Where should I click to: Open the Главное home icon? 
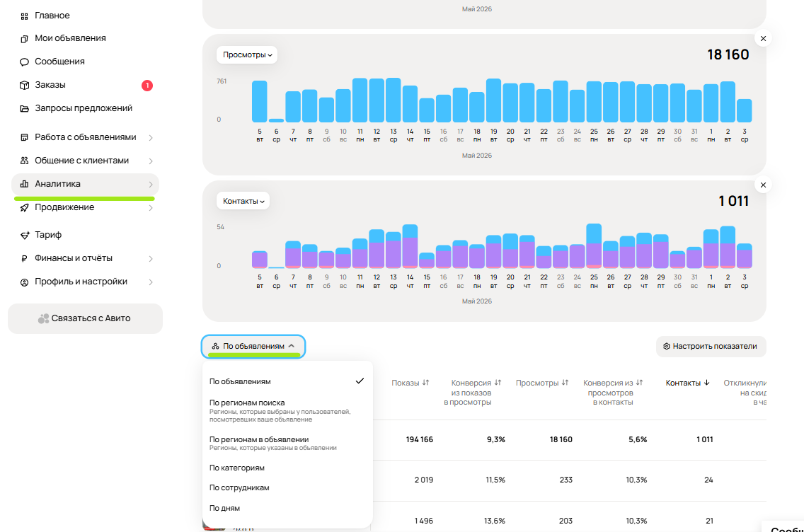pos(24,16)
